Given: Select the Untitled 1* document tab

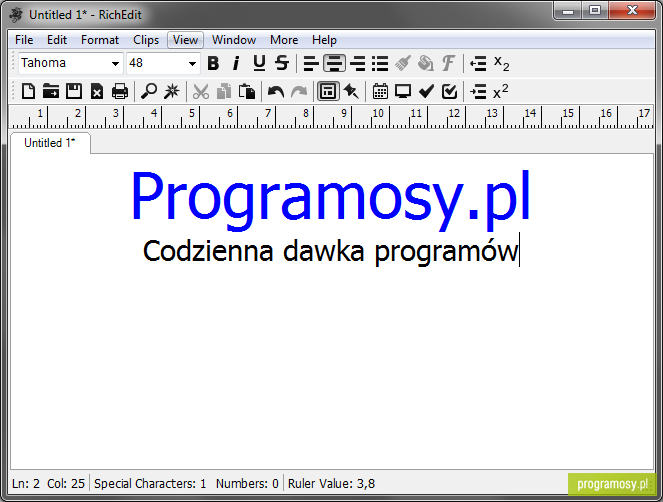Looking at the screenshot, I should pyautogui.click(x=50, y=143).
